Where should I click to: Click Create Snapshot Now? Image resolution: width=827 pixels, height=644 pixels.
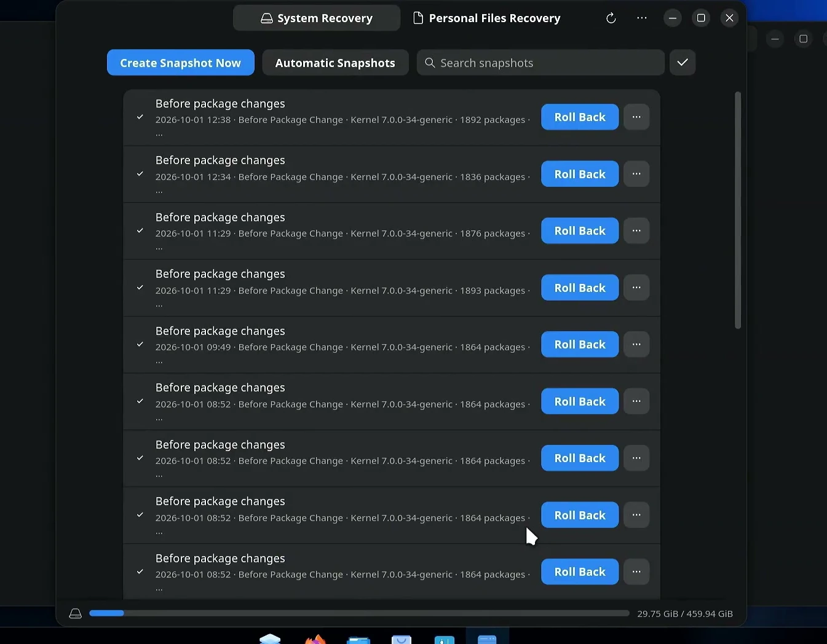point(181,63)
